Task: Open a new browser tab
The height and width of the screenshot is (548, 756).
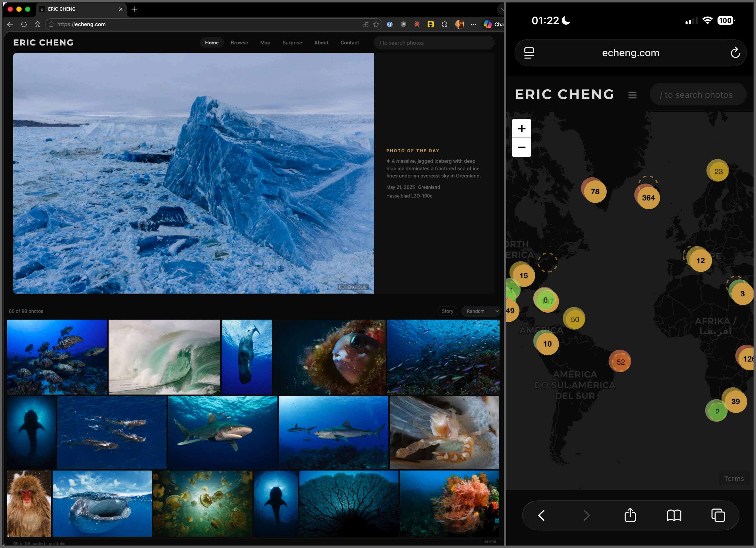Action: pyautogui.click(x=134, y=9)
